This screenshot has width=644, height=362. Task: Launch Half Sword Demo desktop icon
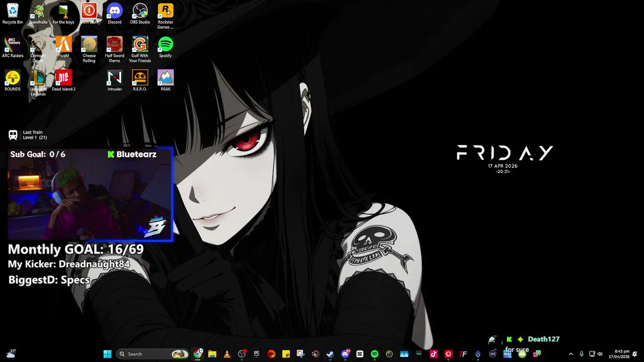(x=114, y=50)
